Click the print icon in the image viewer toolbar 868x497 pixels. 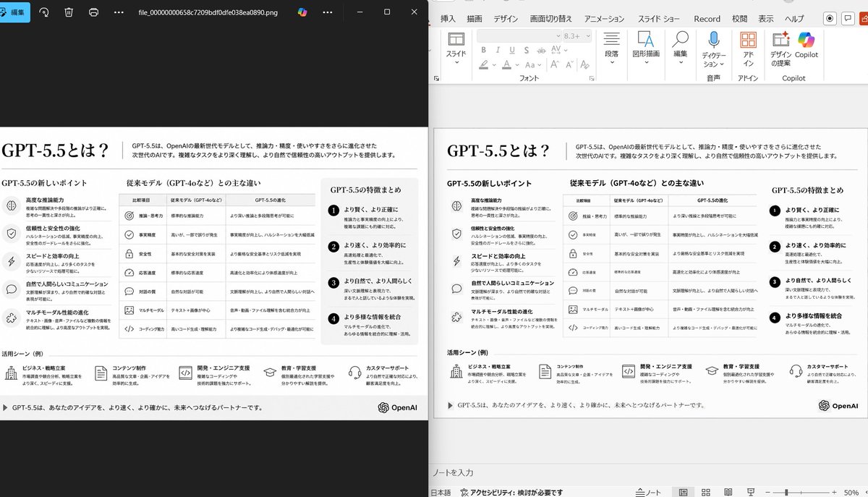point(93,12)
